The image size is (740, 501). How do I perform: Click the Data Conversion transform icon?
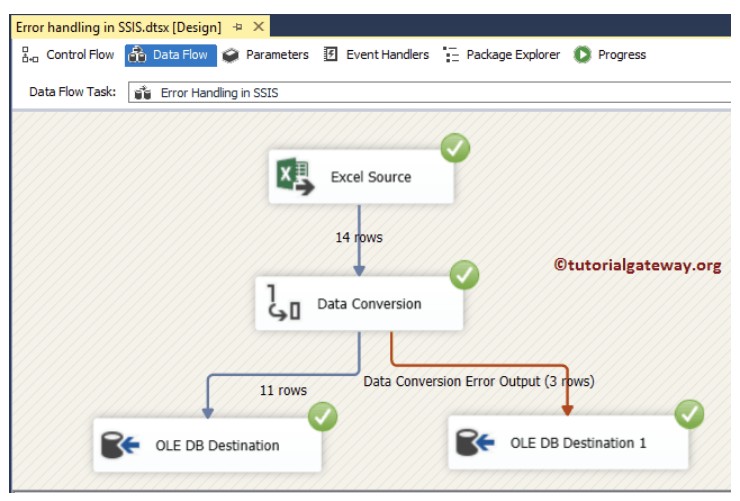(x=283, y=302)
